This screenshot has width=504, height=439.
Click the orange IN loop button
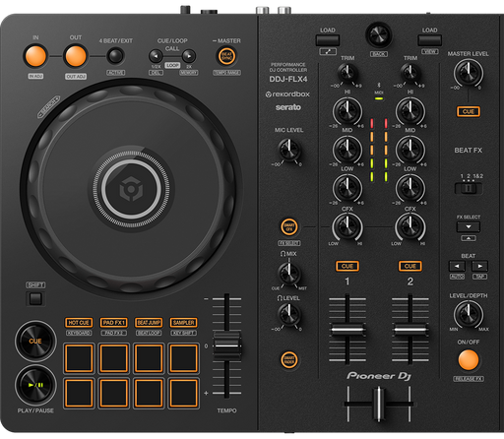35,56
